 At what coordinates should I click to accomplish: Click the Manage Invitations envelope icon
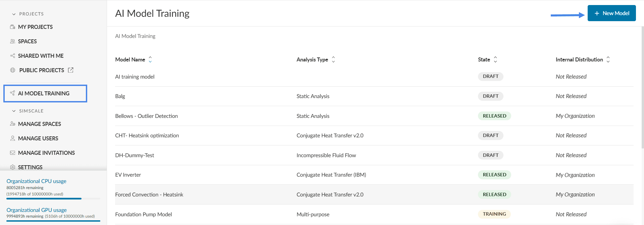coord(12,153)
